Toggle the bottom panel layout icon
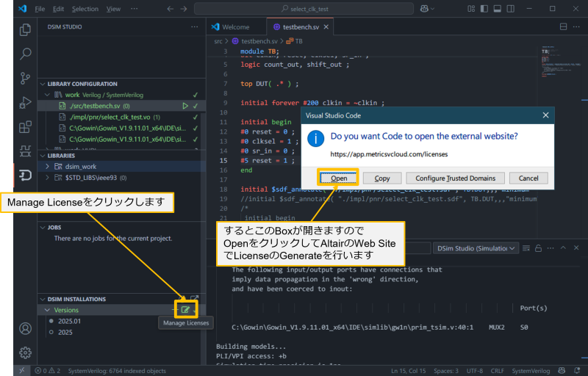 498,9
